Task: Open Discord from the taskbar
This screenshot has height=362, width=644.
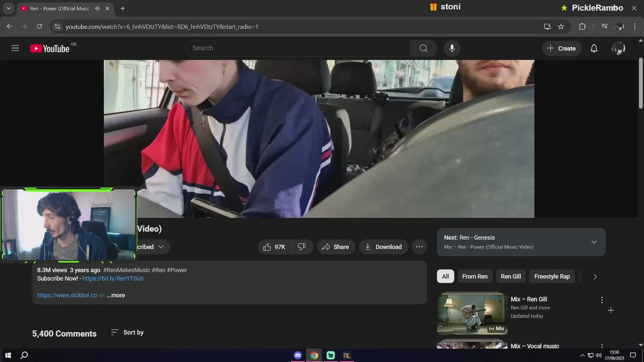Action: click(x=298, y=355)
